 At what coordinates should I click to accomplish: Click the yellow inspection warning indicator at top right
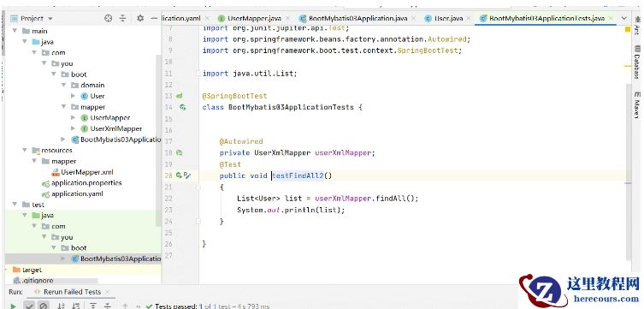pyautogui.click(x=627, y=30)
